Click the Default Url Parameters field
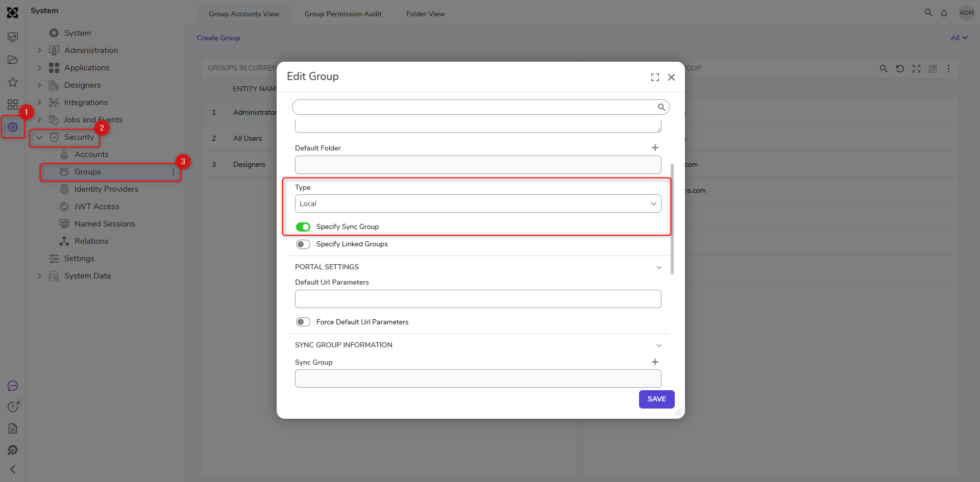 (x=478, y=299)
